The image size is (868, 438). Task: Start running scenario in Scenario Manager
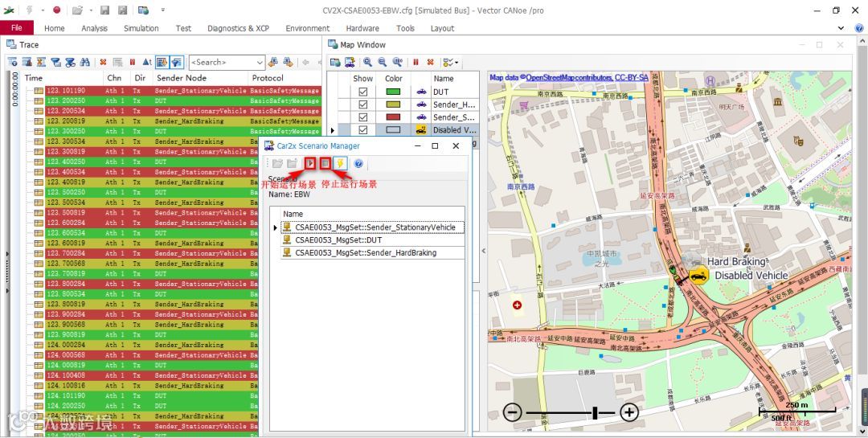(x=310, y=163)
